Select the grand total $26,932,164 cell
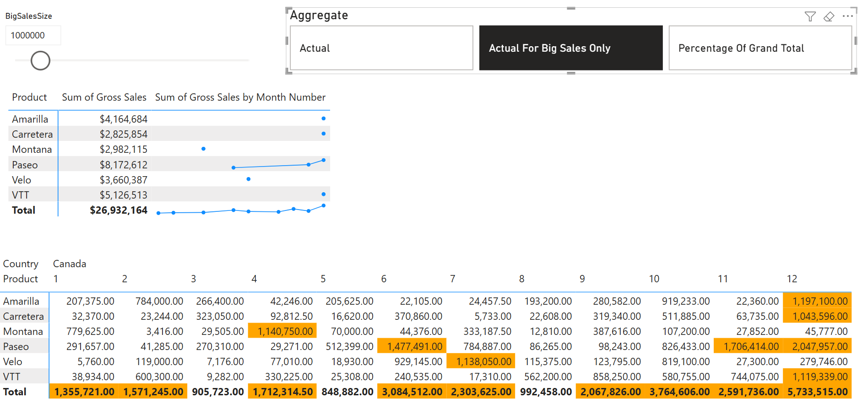This screenshot has width=868, height=404. (119, 210)
